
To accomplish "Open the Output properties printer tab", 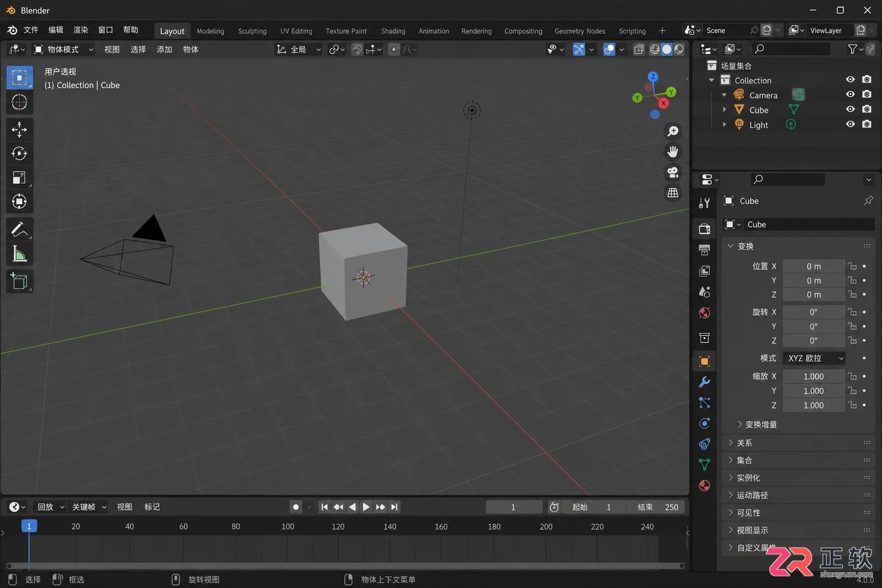I will click(x=704, y=250).
